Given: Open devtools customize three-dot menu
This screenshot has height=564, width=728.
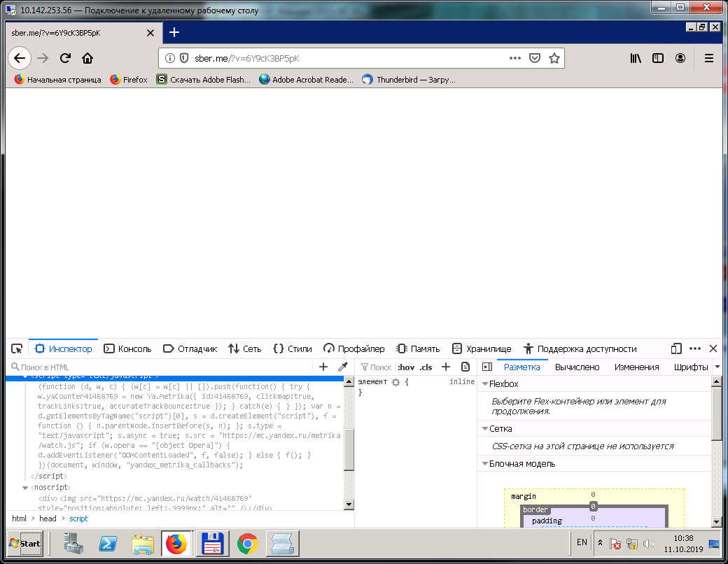Looking at the screenshot, I should point(695,348).
